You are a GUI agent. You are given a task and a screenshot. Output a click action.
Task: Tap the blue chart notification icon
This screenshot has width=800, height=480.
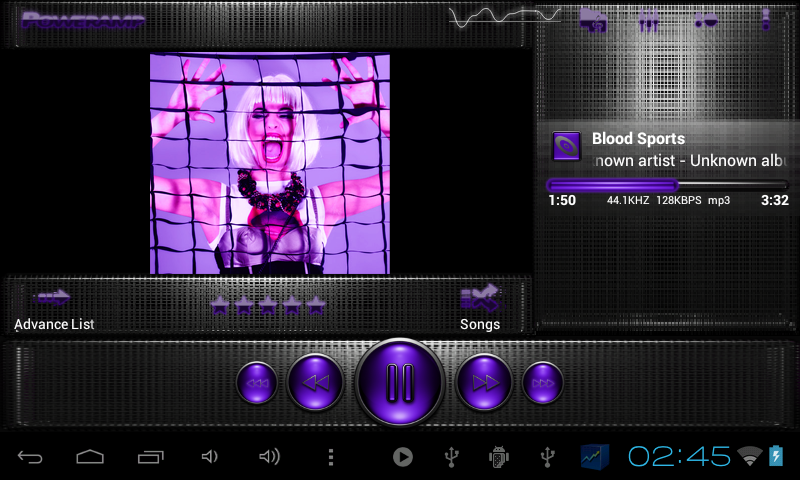tap(595, 457)
